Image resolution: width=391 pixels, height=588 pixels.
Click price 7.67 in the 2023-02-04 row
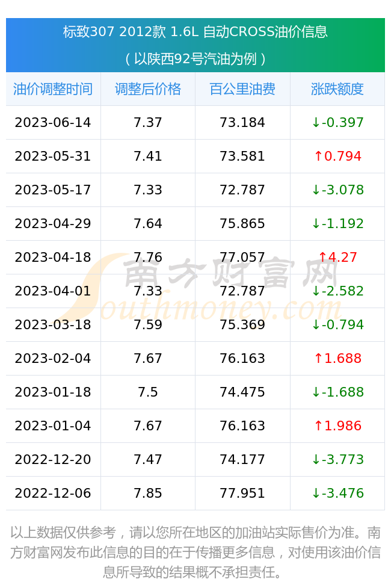point(148,359)
